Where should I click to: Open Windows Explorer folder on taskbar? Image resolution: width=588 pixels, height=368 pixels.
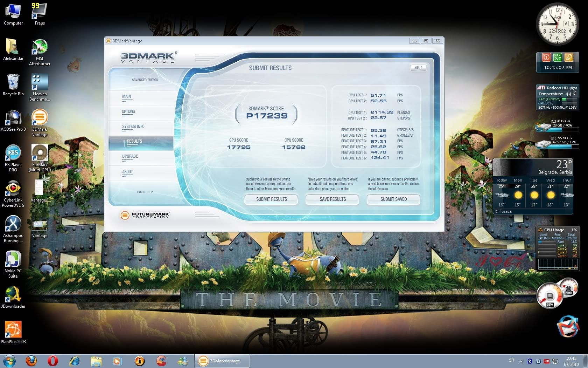pyautogui.click(x=96, y=361)
